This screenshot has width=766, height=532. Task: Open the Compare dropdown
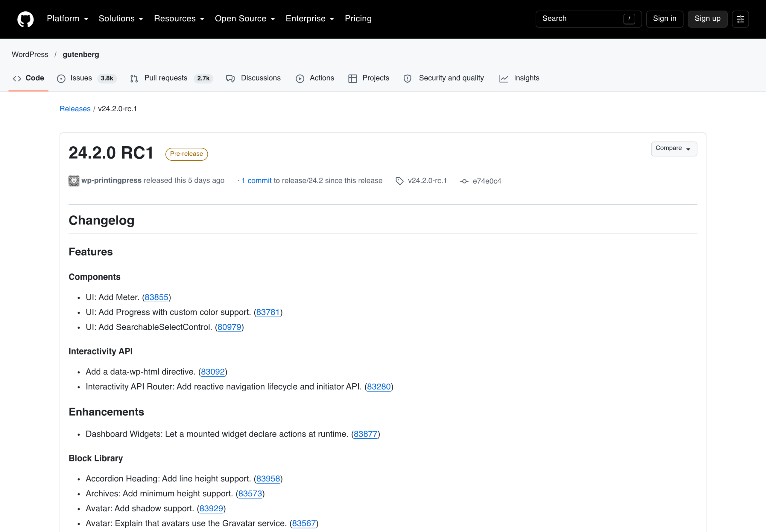[674, 149]
